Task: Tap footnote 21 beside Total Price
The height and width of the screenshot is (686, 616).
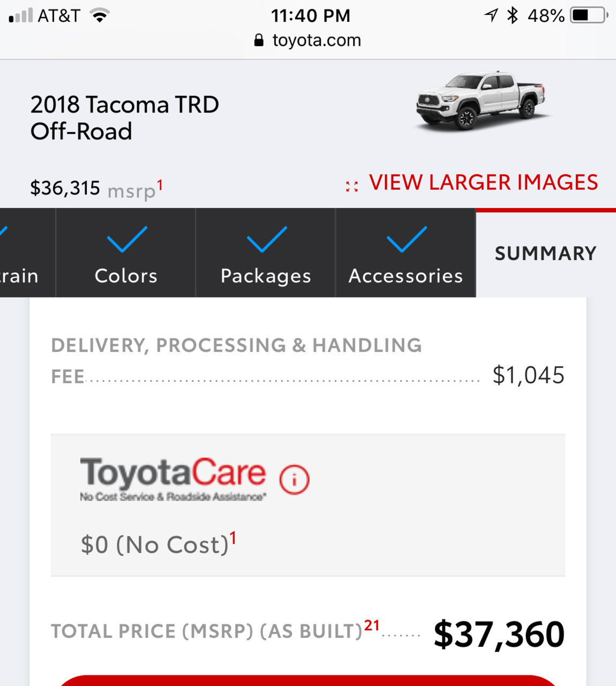Action: pyautogui.click(x=372, y=625)
